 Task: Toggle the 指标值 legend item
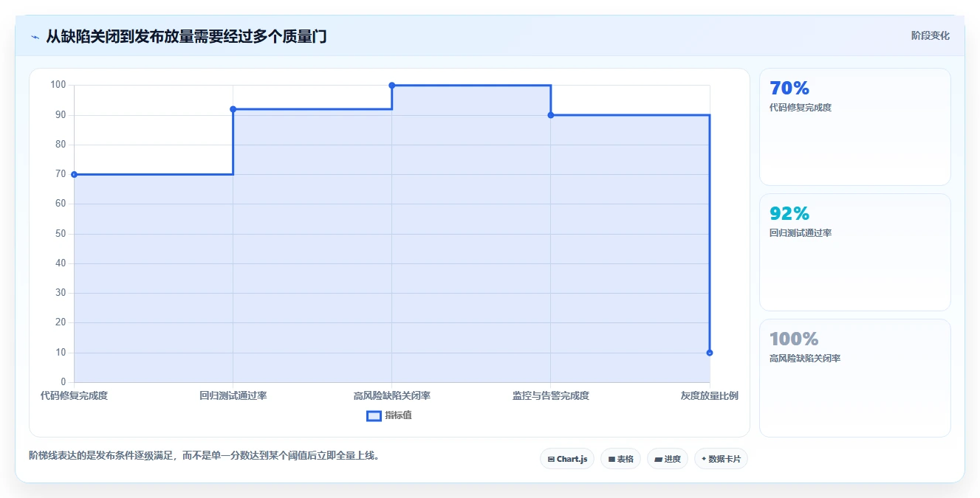[389, 415]
